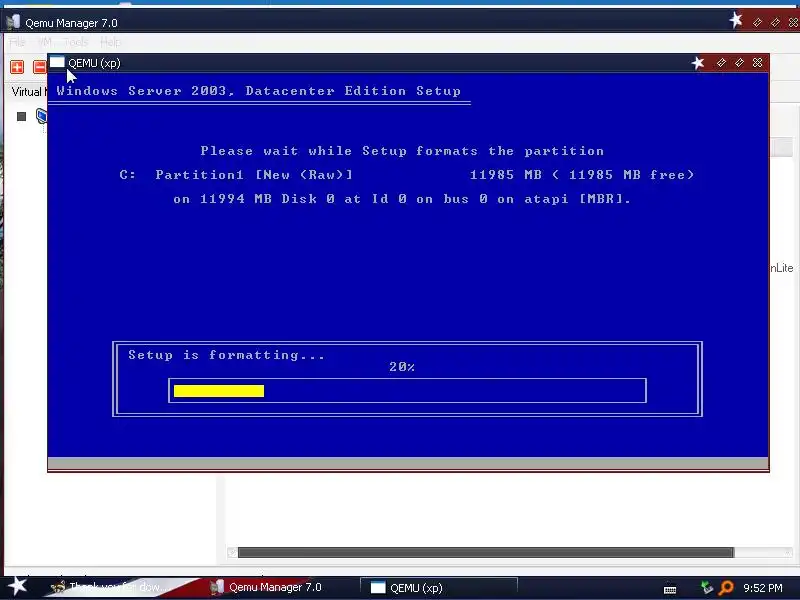Click the QEMU (xp) window title bar icon
Viewport: 800px width, 600px height.
57,62
